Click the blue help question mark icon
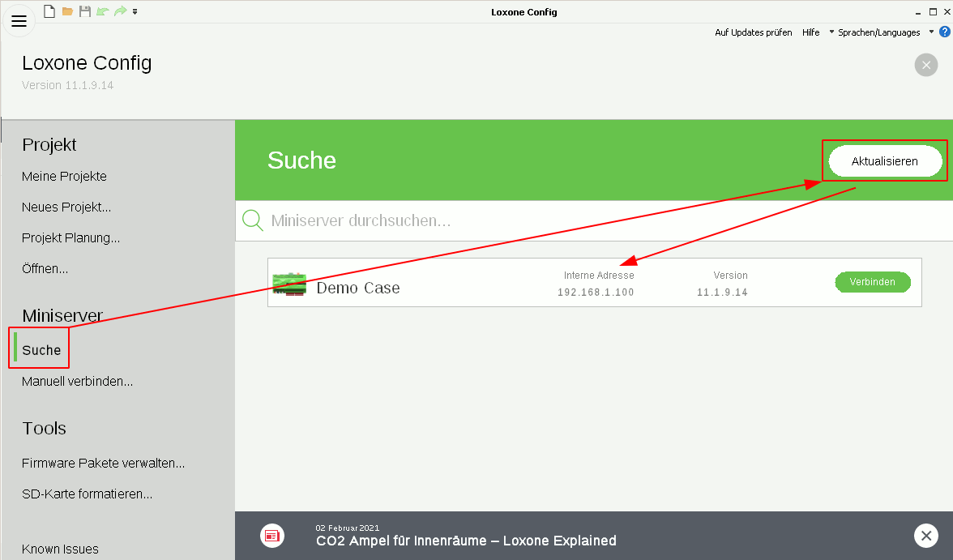Viewport: 953px width, 560px height. (x=945, y=32)
